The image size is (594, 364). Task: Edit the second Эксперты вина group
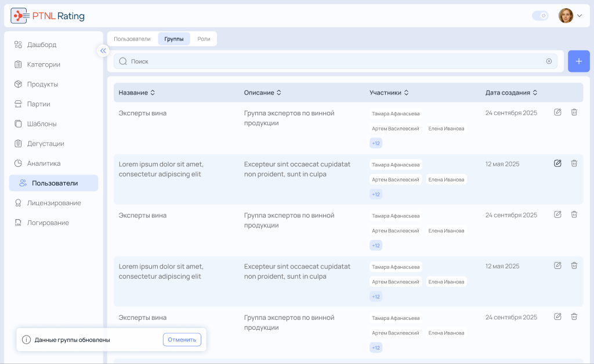pyautogui.click(x=557, y=214)
